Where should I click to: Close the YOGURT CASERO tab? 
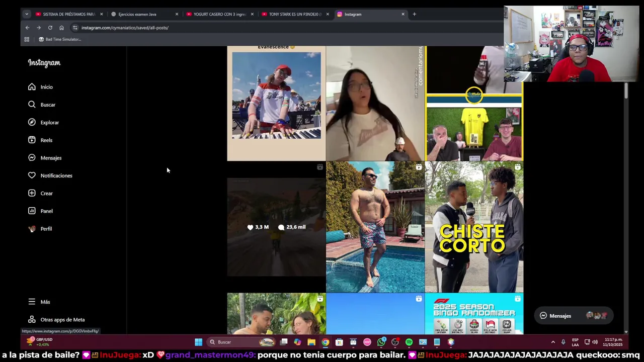(x=252, y=14)
